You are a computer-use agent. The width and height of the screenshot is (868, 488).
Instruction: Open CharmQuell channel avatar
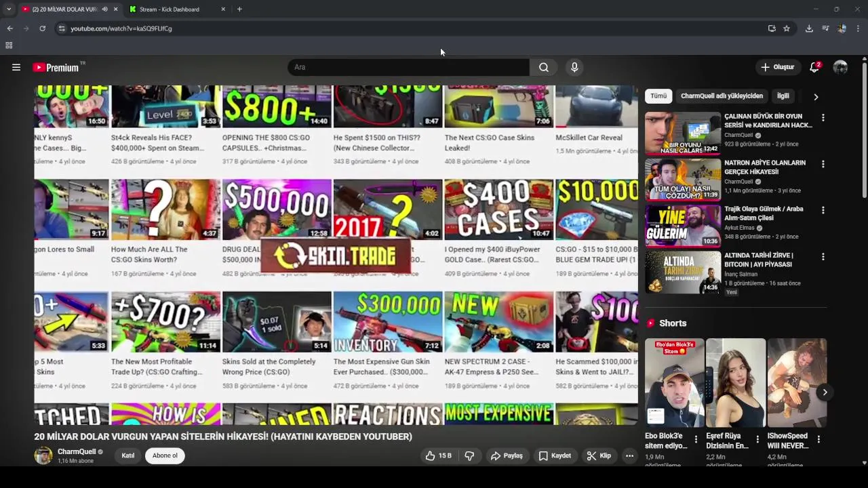(x=43, y=455)
